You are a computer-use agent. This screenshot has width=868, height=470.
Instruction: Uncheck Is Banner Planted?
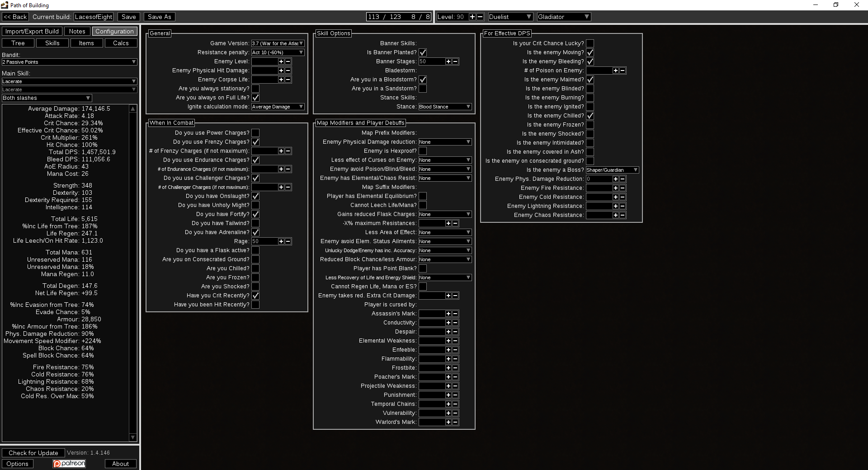click(423, 52)
